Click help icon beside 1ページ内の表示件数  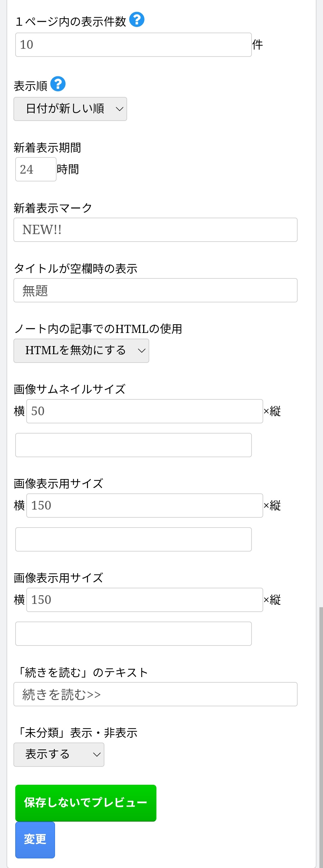point(137,19)
